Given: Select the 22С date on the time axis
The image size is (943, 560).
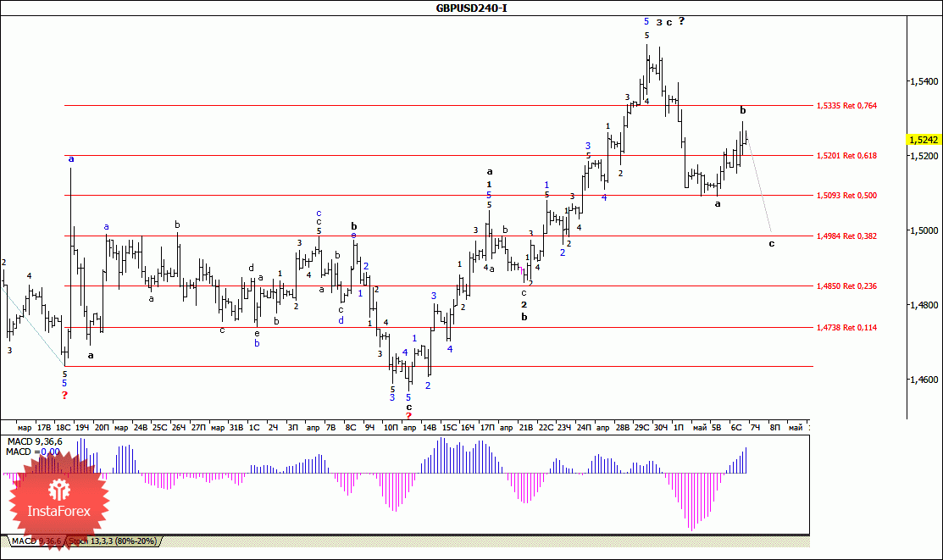Looking at the screenshot, I should pos(546,428).
